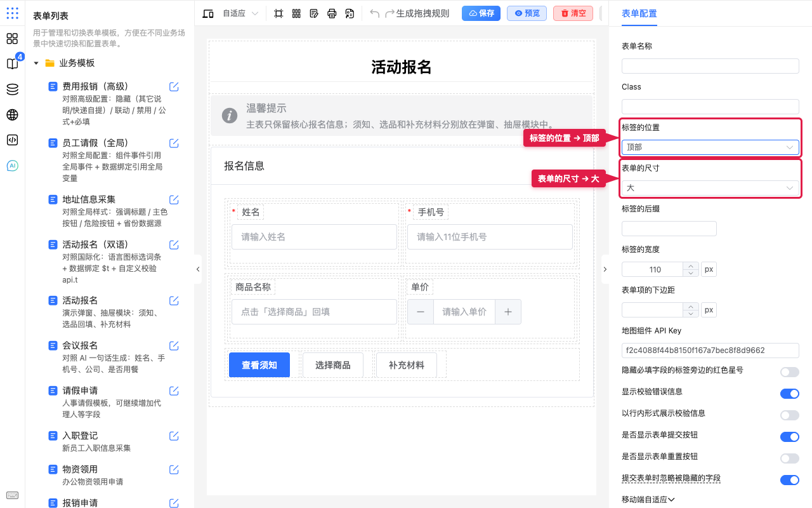Toggle 隐藏必填字段的标签旁边的红色星号 switch
The height and width of the screenshot is (508, 812).
[790, 372]
